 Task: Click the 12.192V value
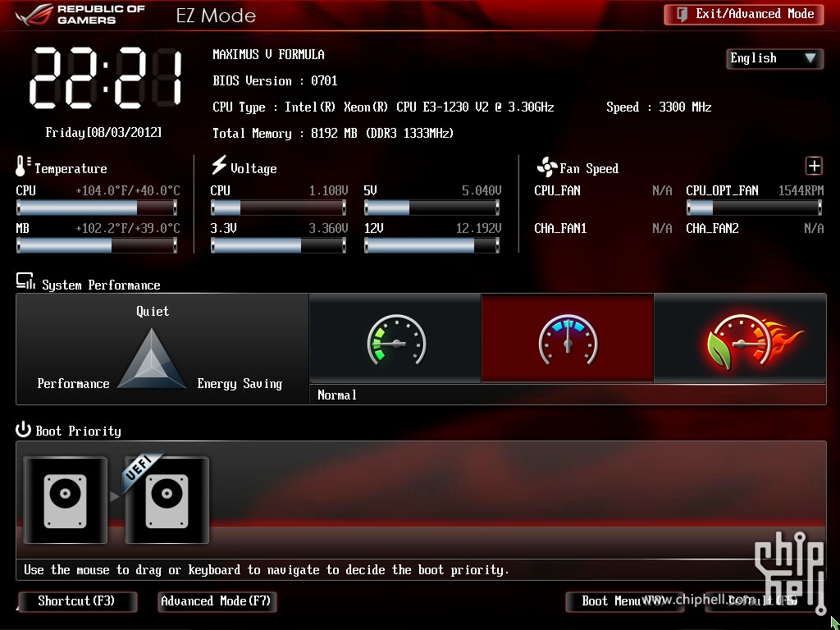coord(478,229)
